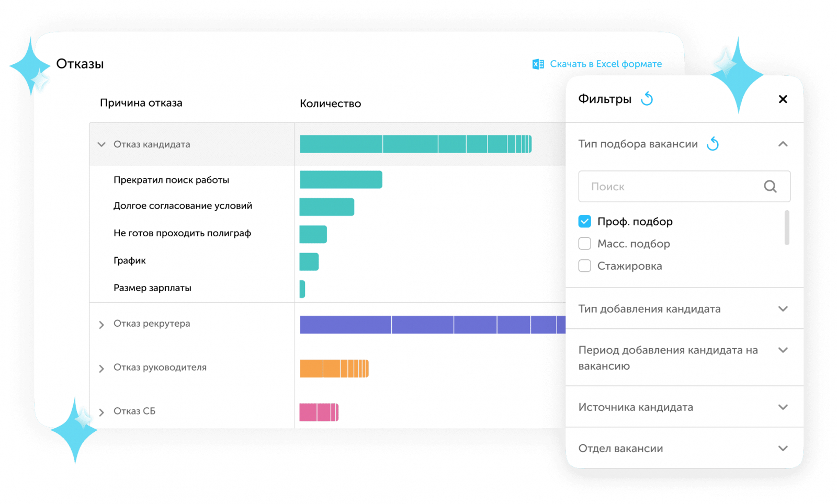Download report via Скачать в Excel формате

(605, 64)
